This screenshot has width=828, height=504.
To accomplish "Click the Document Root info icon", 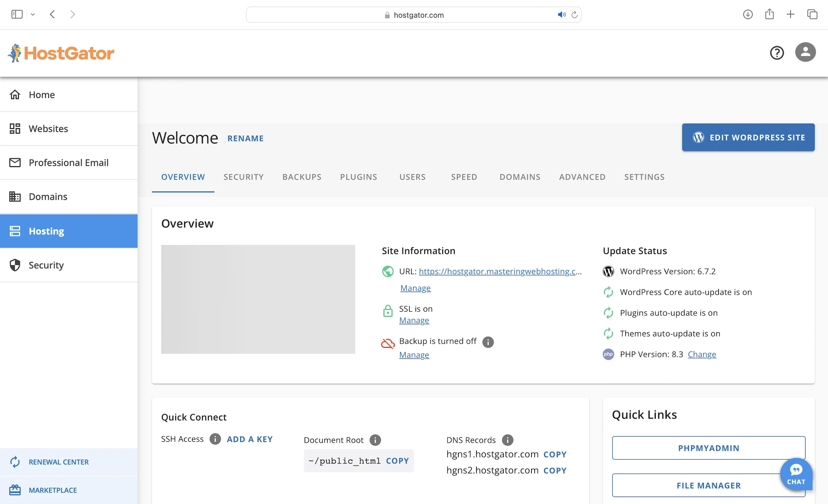I will click(375, 440).
